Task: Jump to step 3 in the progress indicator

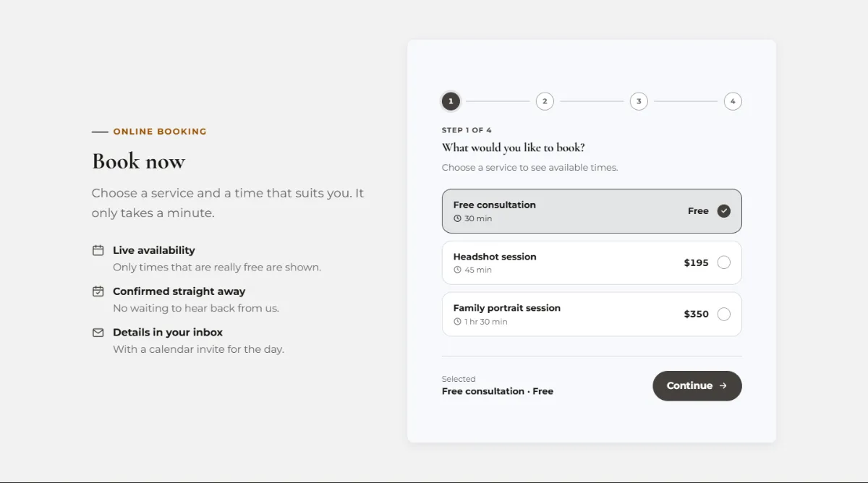Action: pyautogui.click(x=639, y=101)
